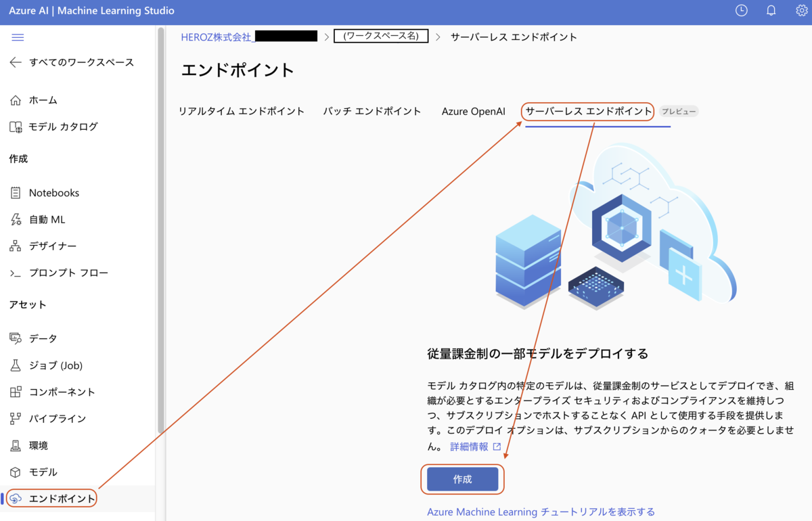812x521 pixels.
Task: Click the エンドポイント page heading
Action: [238, 70]
